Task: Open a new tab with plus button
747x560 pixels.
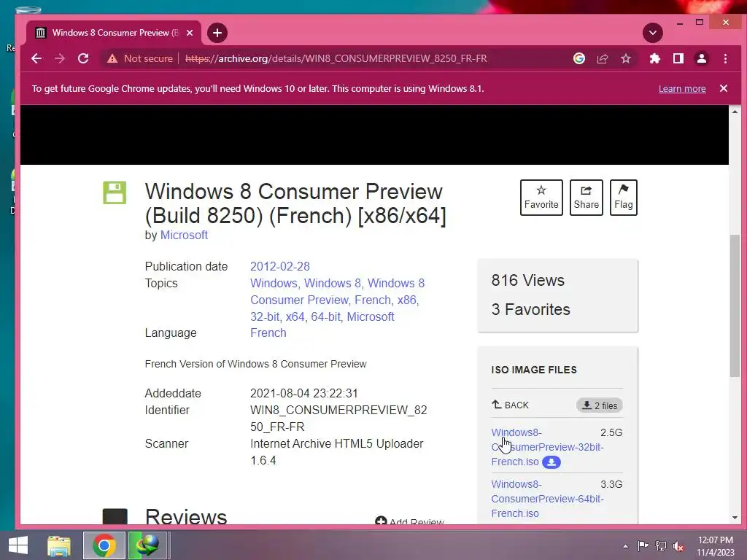Action: tap(217, 33)
